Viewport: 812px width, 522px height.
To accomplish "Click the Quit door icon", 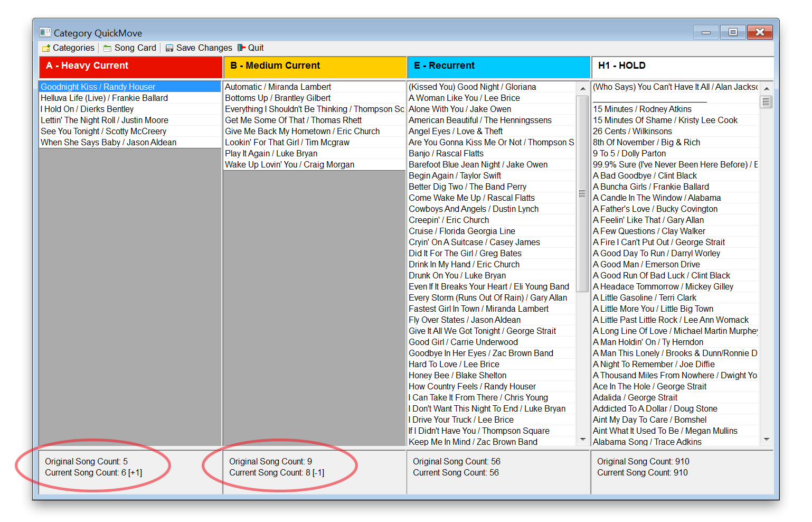I will (242, 48).
